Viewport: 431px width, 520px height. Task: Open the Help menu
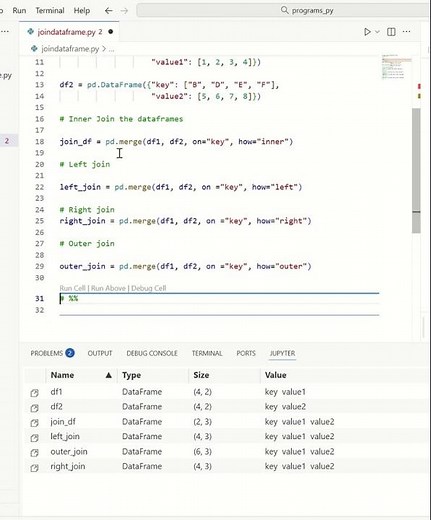tap(82, 11)
